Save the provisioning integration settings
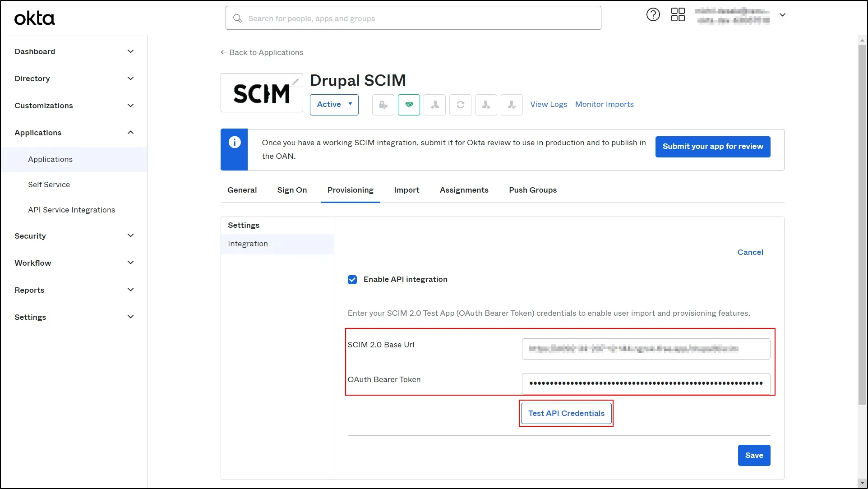This screenshot has height=489, width=868. (x=754, y=456)
